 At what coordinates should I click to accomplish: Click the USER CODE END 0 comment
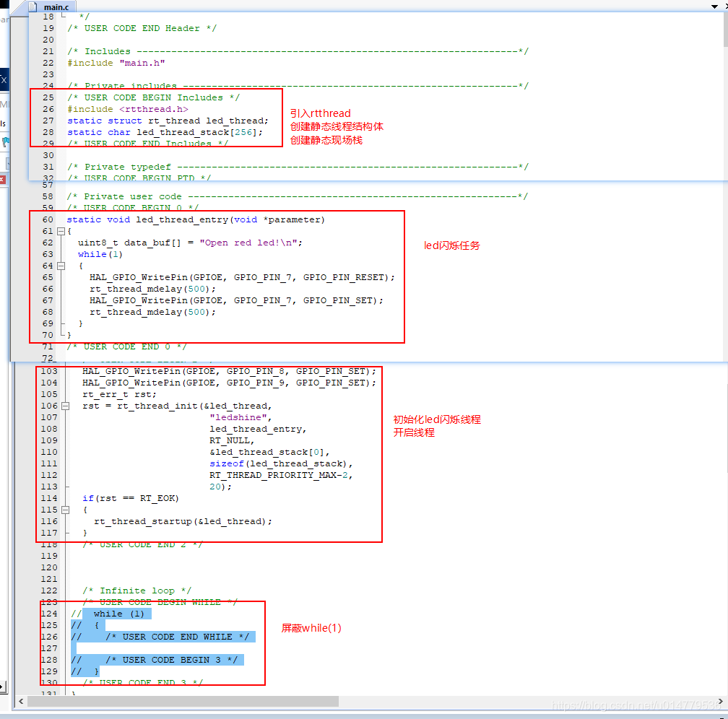pos(127,347)
